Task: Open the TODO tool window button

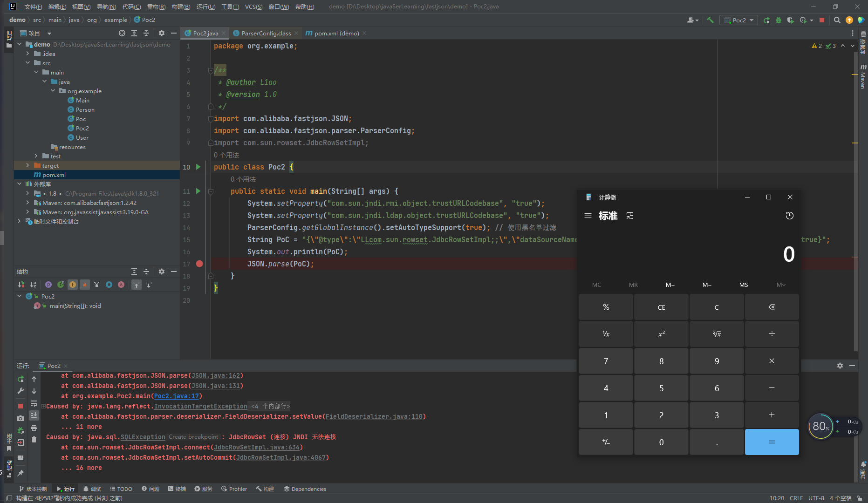Action: (x=121, y=489)
